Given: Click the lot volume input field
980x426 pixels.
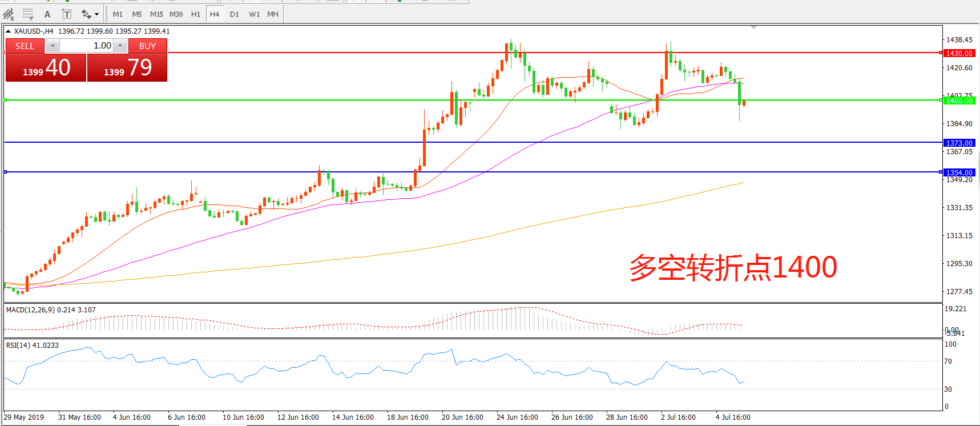Looking at the screenshot, I should 87,46.
